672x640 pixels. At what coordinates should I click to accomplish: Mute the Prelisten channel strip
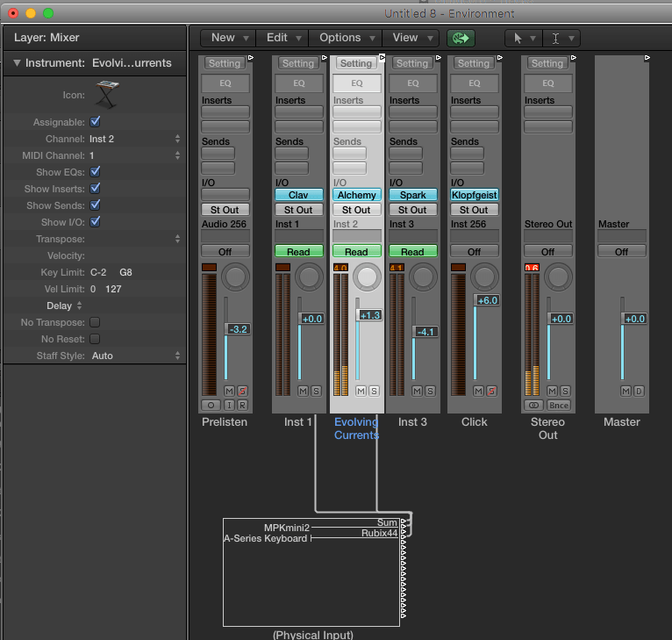coord(229,391)
